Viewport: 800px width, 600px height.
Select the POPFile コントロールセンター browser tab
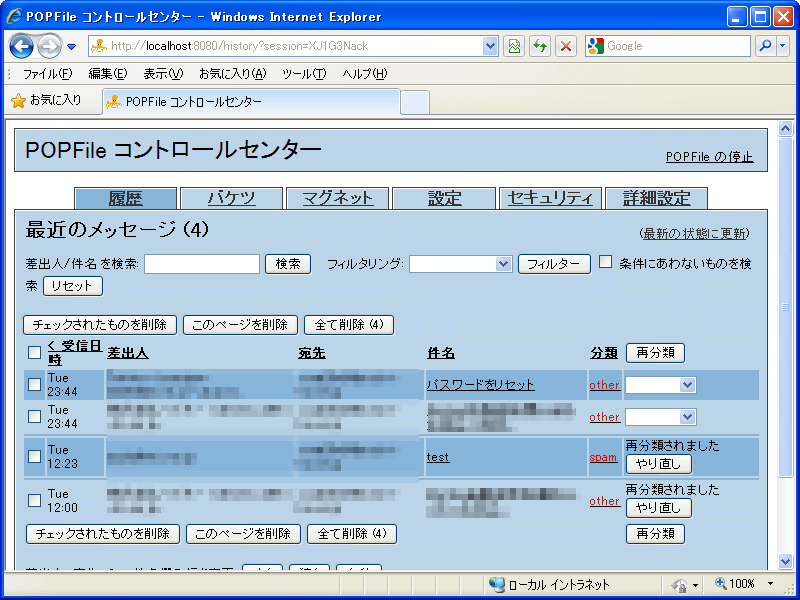tap(251, 102)
